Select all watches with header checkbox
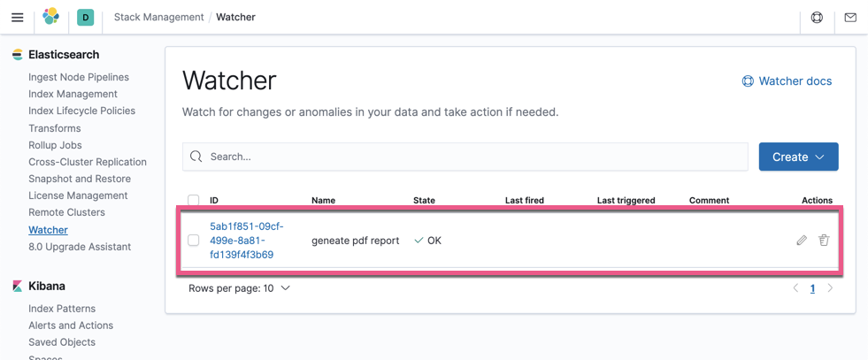This screenshot has width=868, height=360. tap(193, 200)
